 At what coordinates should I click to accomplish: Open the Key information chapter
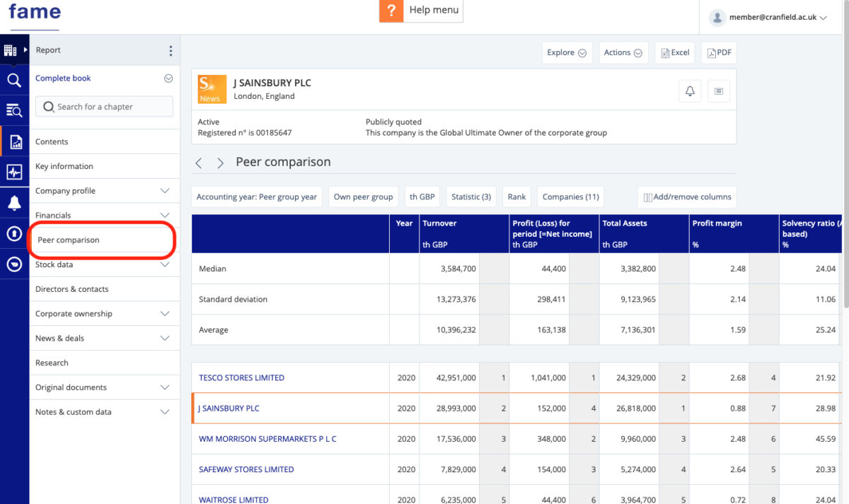[x=104, y=165]
